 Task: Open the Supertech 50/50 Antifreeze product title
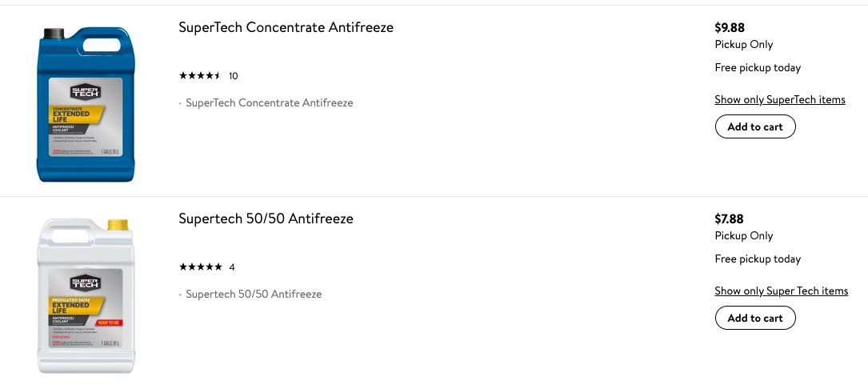click(x=266, y=219)
